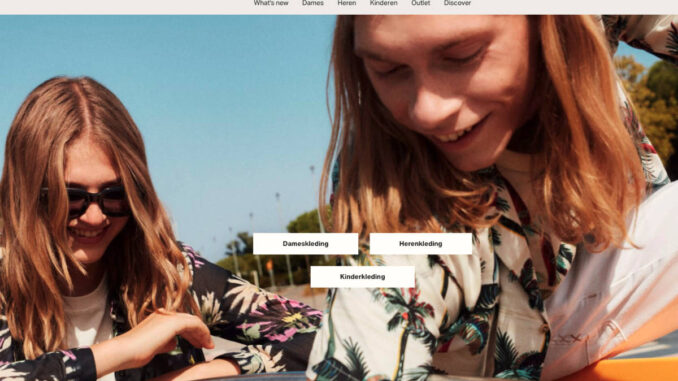Image resolution: width=678 pixels, height=381 pixels.
Task: Choose the Kinderkleding button
Action: point(362,277)
